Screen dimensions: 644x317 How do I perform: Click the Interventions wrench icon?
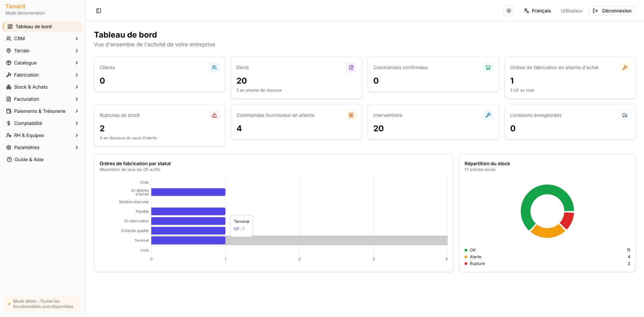(488, 115)
